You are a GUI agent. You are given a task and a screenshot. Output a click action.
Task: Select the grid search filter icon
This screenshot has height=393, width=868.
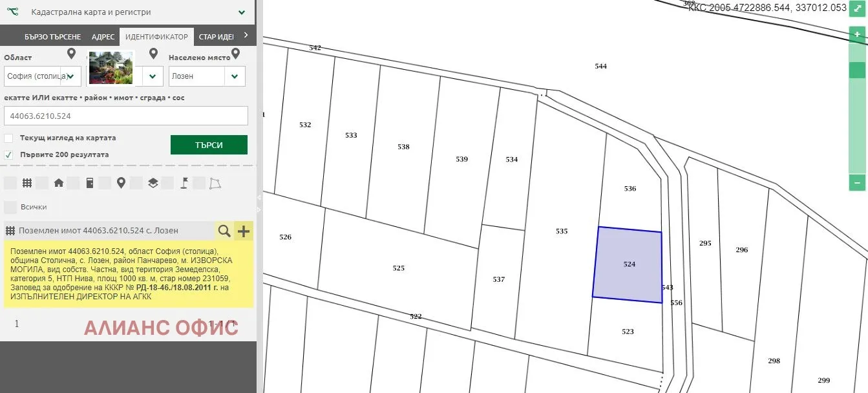pyautogui.click(x=26, y=183)
